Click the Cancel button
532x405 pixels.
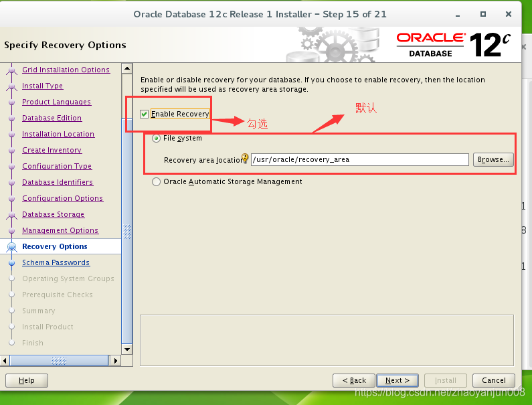pos(494,380)
